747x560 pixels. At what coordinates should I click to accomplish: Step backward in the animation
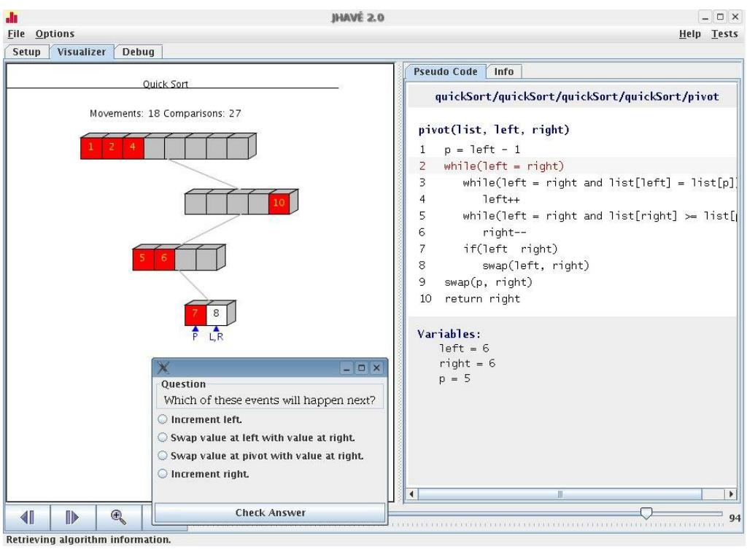27,517
